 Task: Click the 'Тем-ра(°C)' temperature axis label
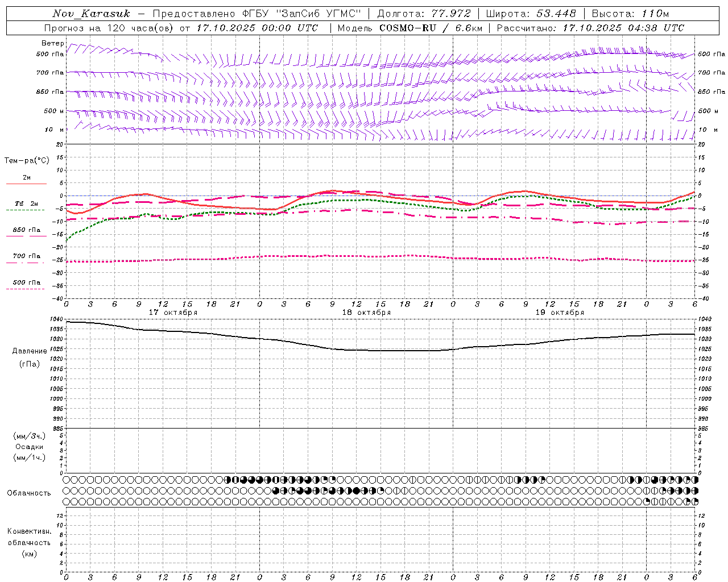pos(27,161)
